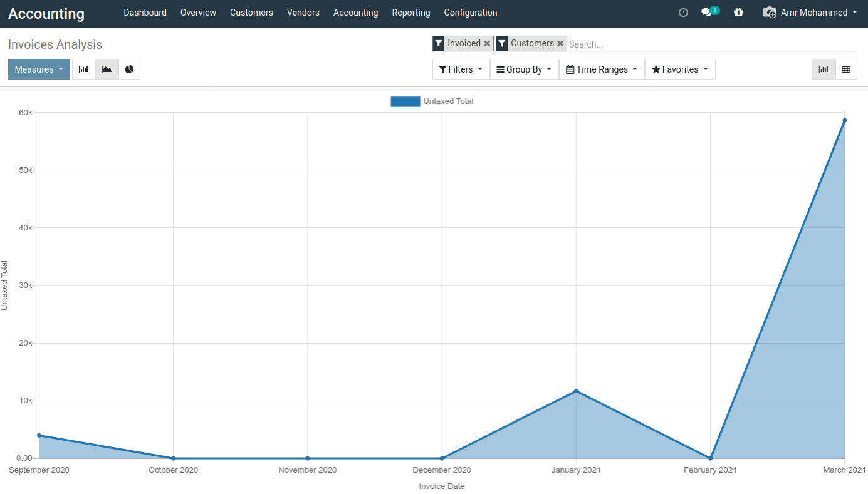The height and width of the screenshot is (494, 868).
Task: Open the conversations chat icon
Action: (709, 12)
